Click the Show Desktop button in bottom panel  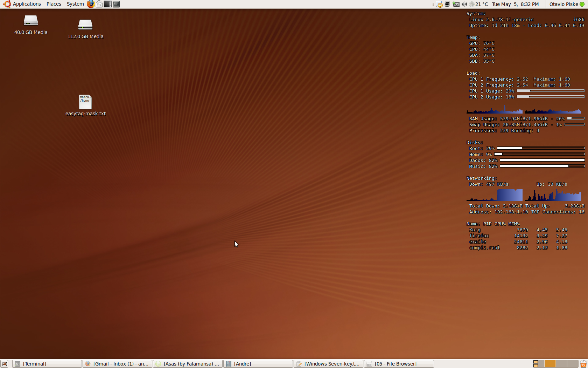point(4,364)
